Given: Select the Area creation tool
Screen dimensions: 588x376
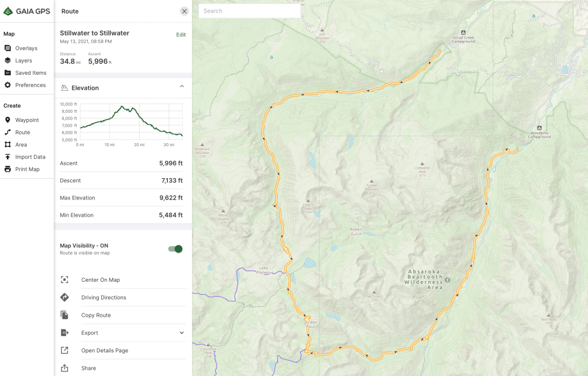Looking at the screenshot, I should tap(21, 145).
